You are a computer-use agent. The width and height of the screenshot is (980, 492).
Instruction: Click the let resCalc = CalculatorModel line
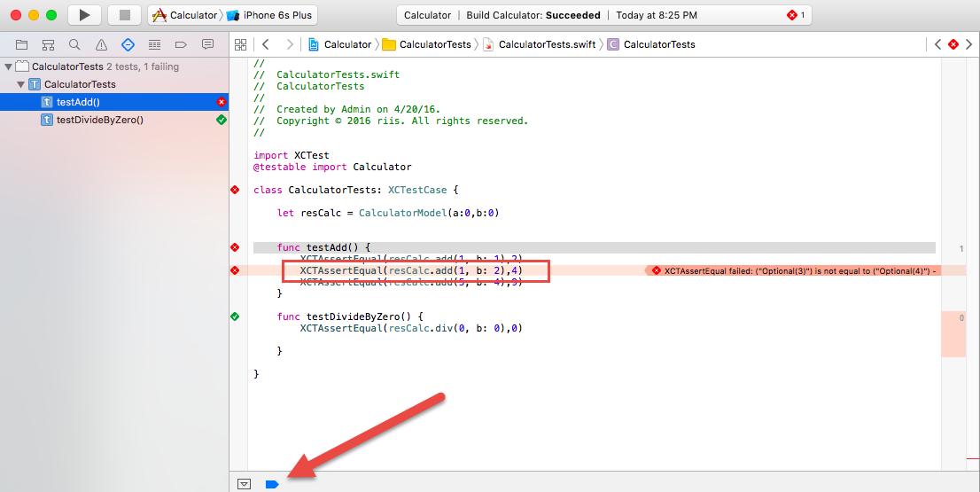tap(388, 213)
